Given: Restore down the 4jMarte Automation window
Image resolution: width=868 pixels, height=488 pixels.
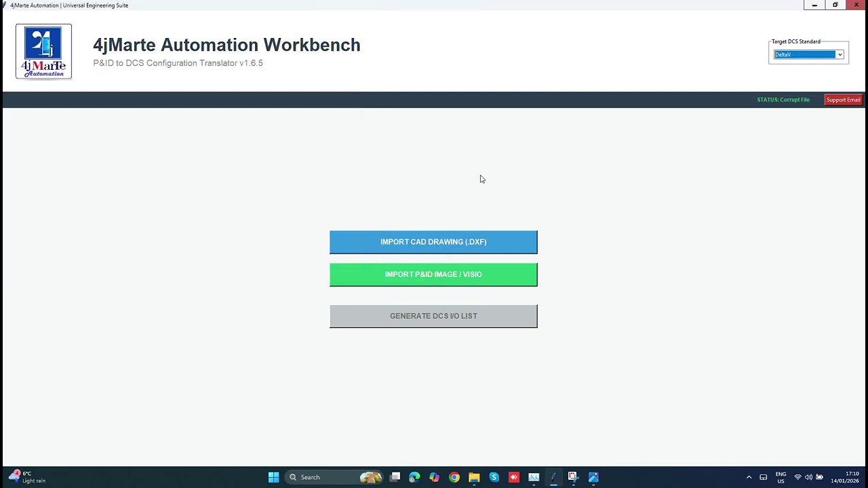Looking at the screenshot, I should click(x=835, y=5).
